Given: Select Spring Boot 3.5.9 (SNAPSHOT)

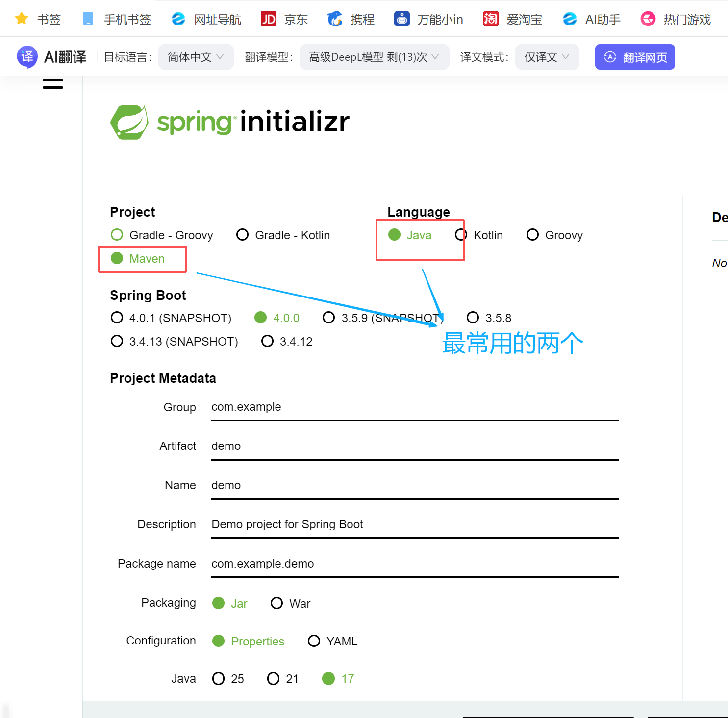Looking at the screenshot, I should point(383,318).
